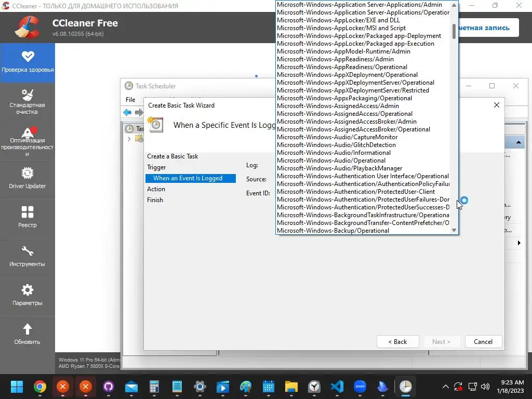Viewport: 532px width, 399px height.
Task: Select Microsoft-Windows-AppXDeploymentServer/Restricted log
Action: (x=363, y=90)
